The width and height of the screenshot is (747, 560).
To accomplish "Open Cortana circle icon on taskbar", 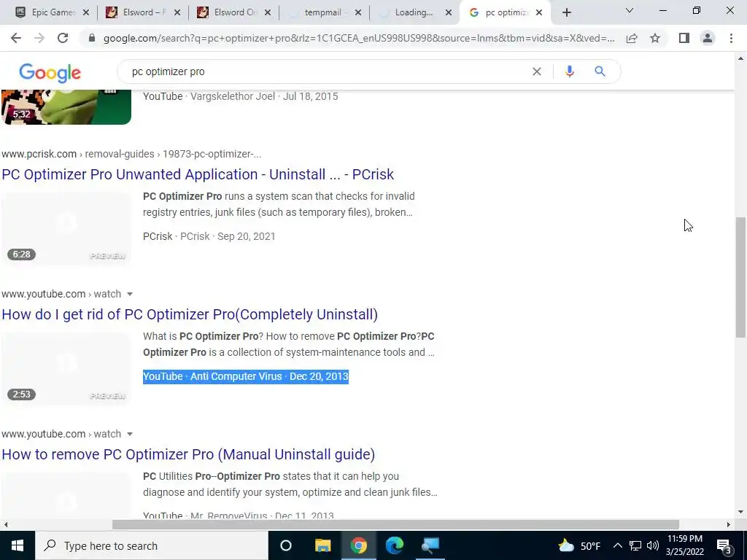I will click(286, 545).
